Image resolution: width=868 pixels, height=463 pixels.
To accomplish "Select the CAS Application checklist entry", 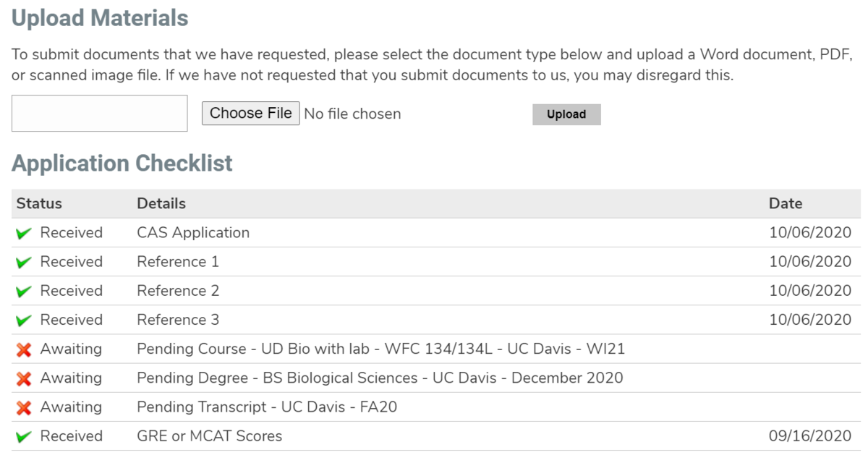I will pos(193,233).
